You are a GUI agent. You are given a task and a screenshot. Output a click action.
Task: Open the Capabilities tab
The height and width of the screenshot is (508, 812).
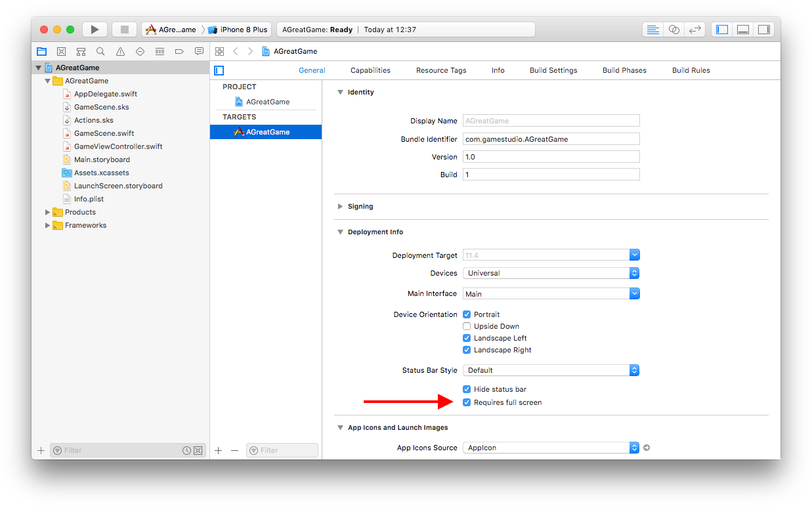[x=370, y=70]
